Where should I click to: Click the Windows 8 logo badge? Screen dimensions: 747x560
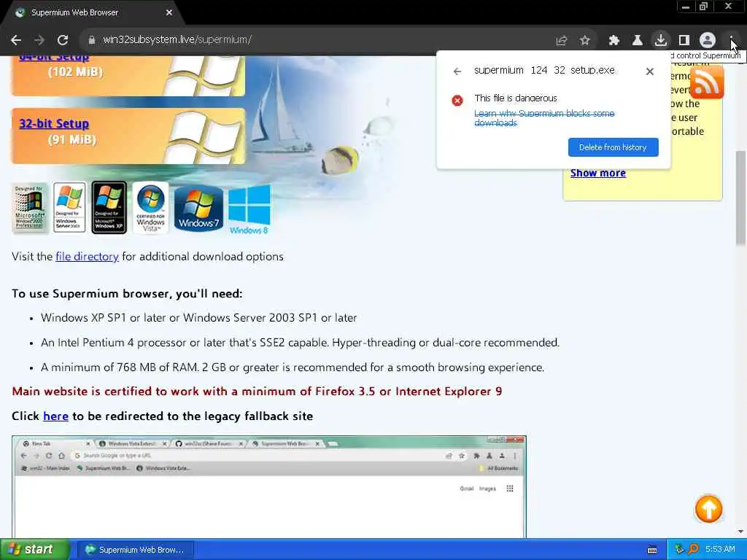[249, 209]
